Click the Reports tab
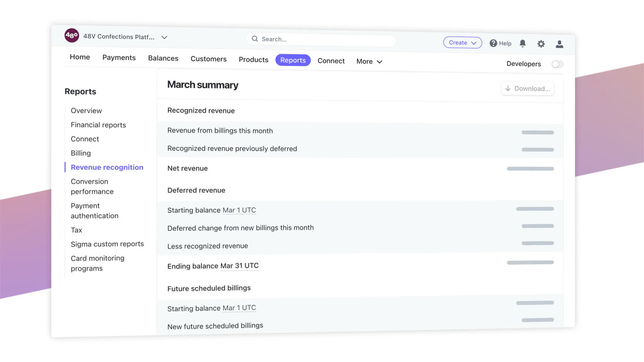644x362 pixels. coord(293,60)
